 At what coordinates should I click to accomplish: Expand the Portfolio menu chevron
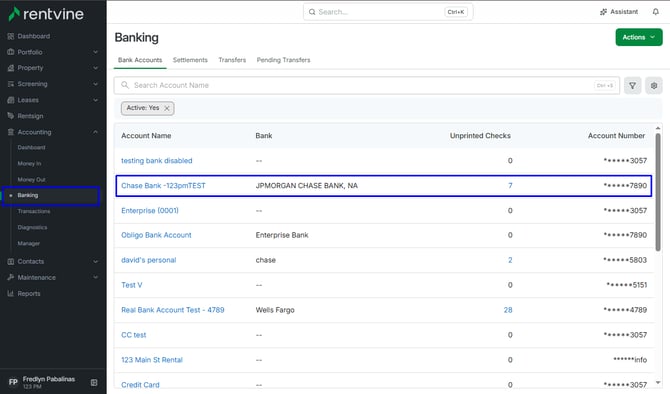coord(95,52)
